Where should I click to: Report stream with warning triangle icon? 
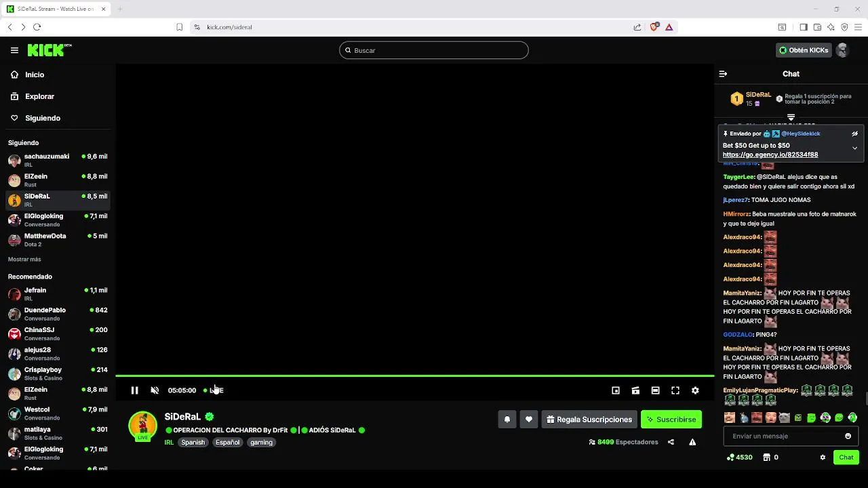pyautogui.click(x=692, y=442)
